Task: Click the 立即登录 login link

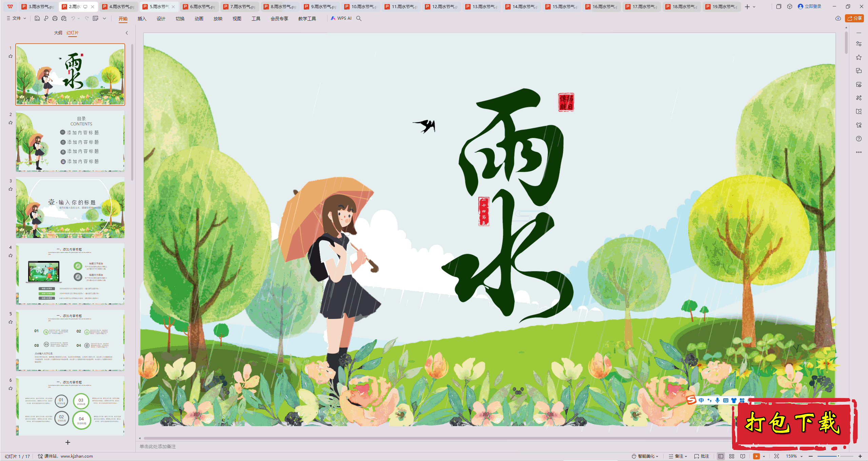Action: [x=810, y=6]
